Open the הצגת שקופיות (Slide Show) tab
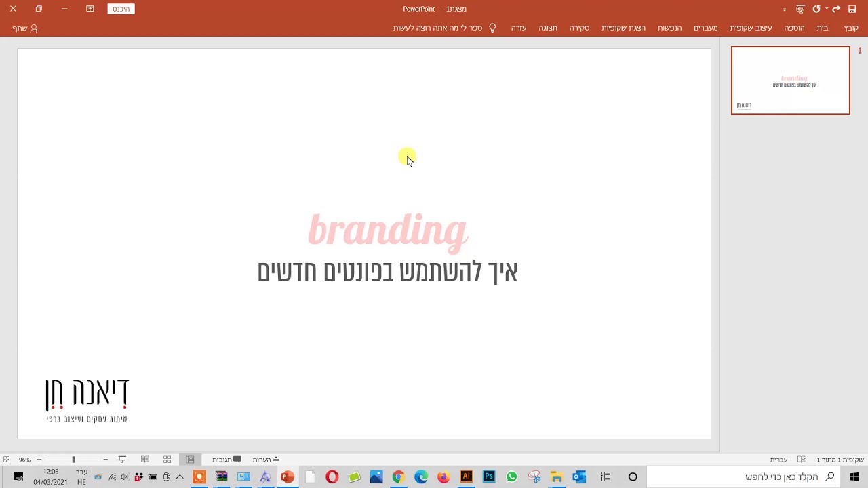The height and width of the screenshot is (488, 868). (x=623, y=28)
